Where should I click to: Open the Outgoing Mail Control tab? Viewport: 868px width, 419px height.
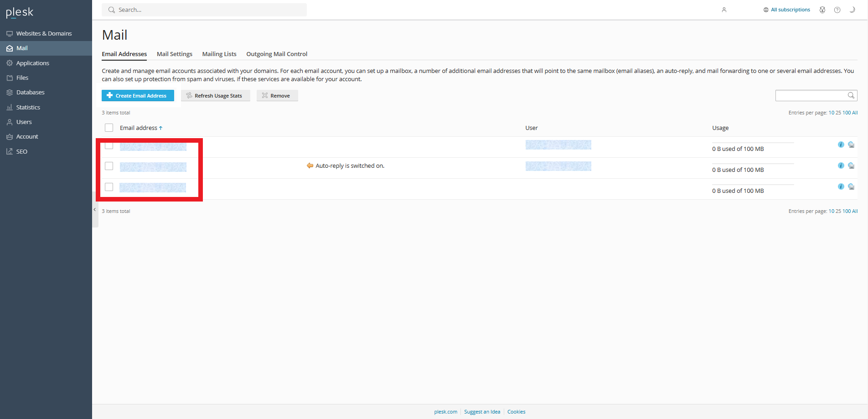tap(277, 54)
